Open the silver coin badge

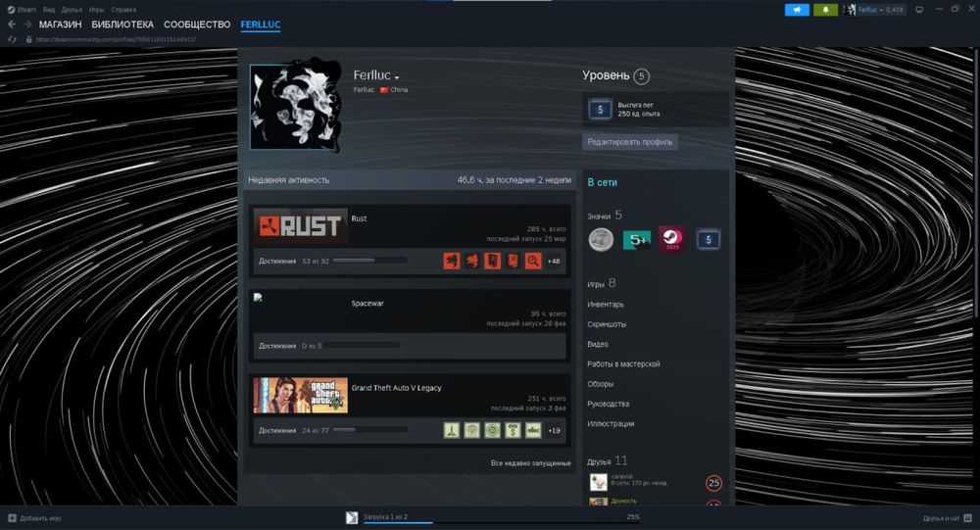click(601, 239)
